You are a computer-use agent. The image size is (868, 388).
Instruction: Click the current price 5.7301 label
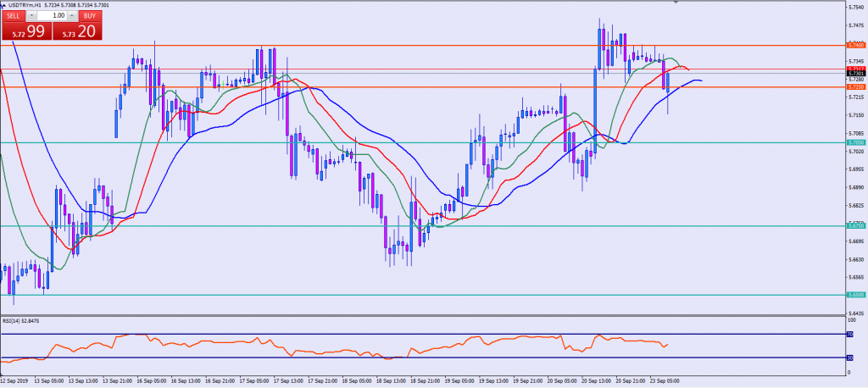[855, 74]
